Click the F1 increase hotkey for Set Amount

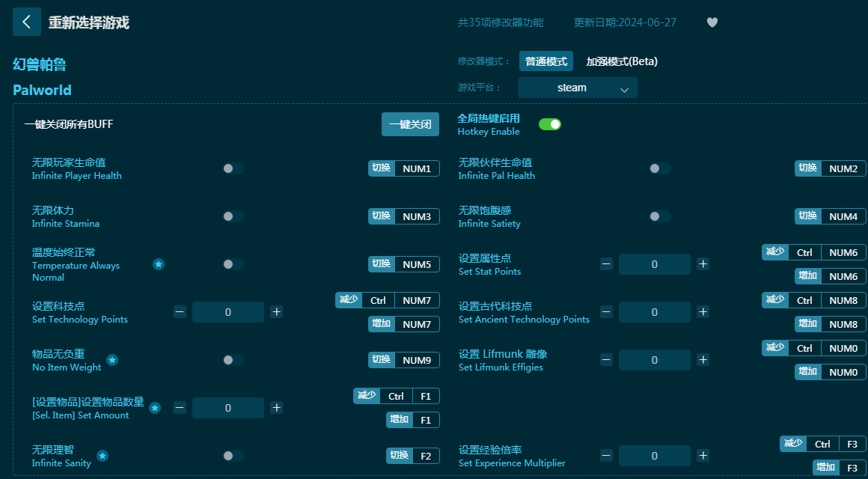pos(413,420)
